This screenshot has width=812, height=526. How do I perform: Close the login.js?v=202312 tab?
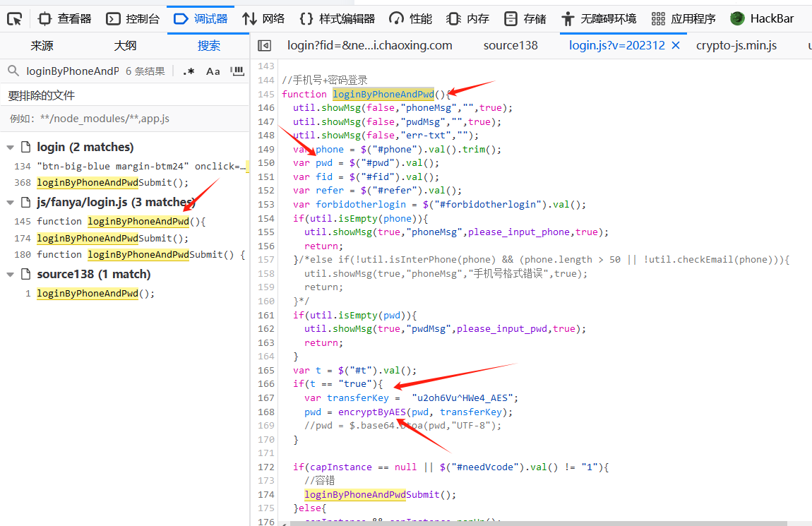coord(676,46)
